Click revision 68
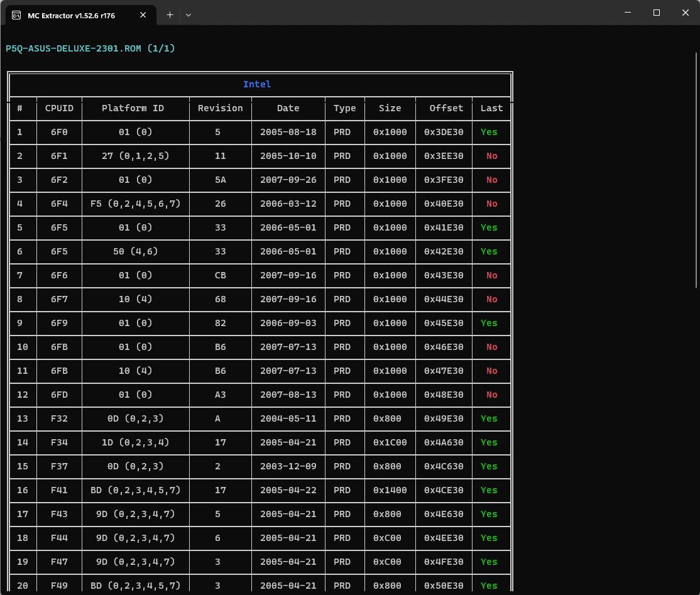 (x=221, y=299)
